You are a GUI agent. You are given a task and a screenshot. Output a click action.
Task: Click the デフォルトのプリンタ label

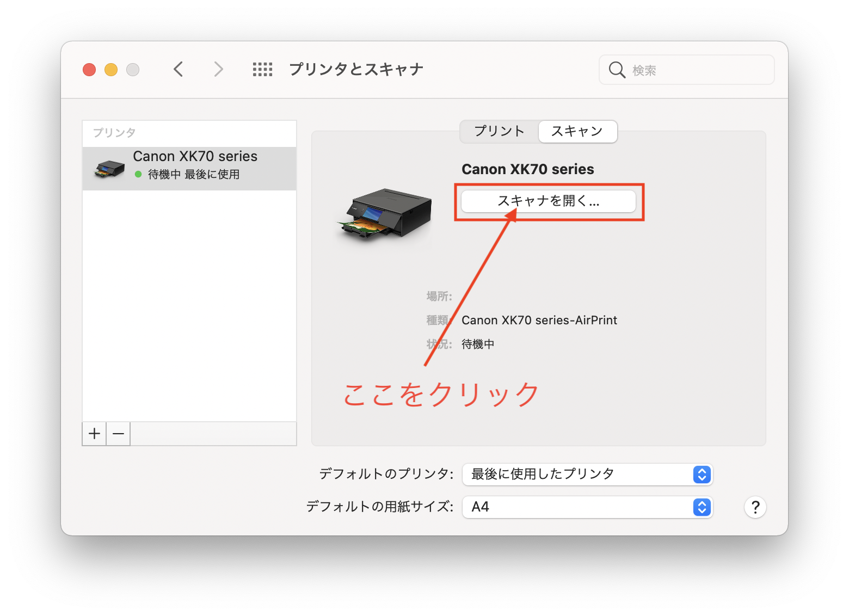(386, 474)
